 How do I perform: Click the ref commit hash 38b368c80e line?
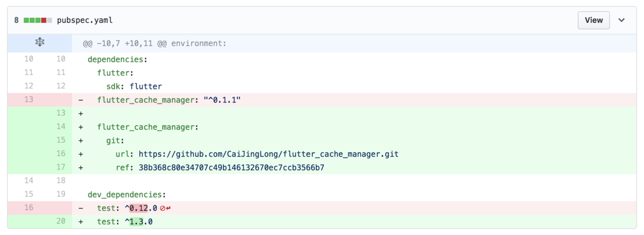231,167
